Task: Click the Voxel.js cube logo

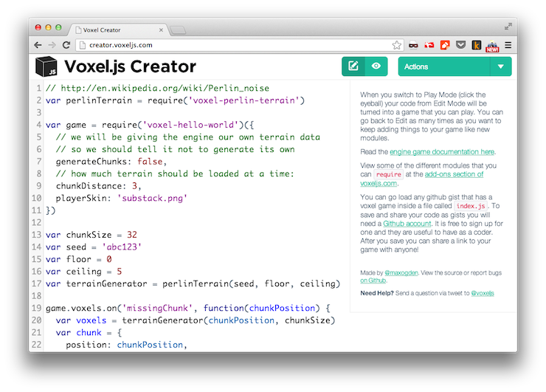Action: point(46,66)
